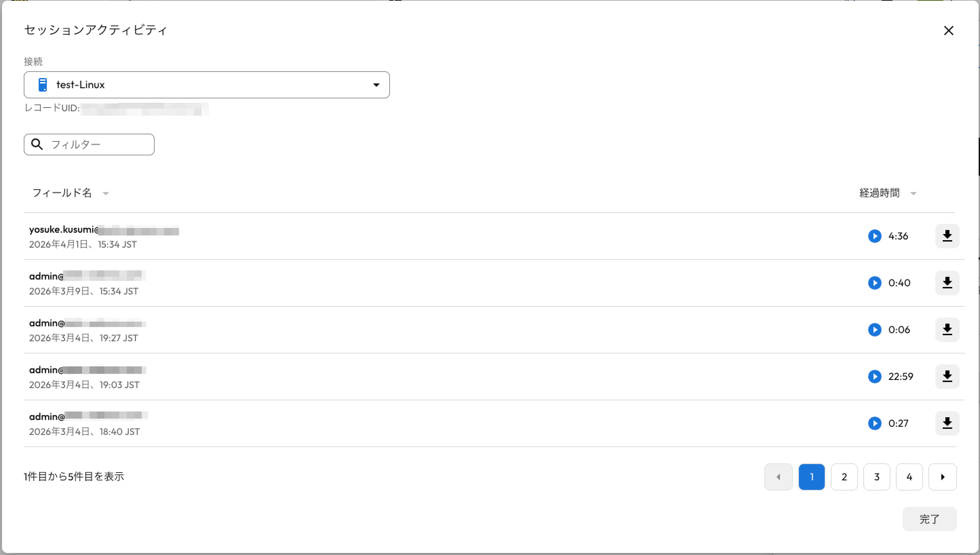Download the 0:40 session recording
The width and height of the screenshot is (980, 555).
[947, 283]
